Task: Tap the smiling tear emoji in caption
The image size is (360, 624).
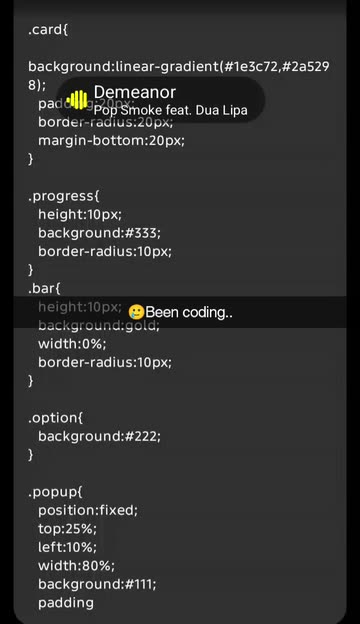Action: 136,312
